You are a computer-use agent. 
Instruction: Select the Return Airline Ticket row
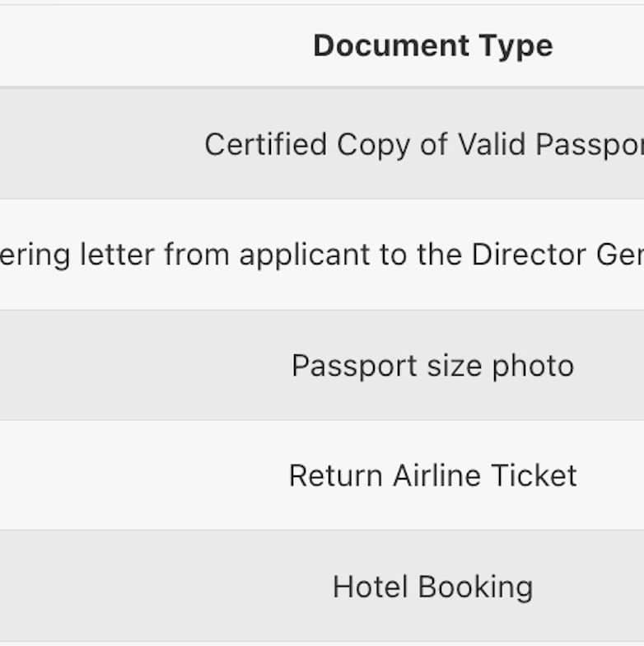point(432,476)
